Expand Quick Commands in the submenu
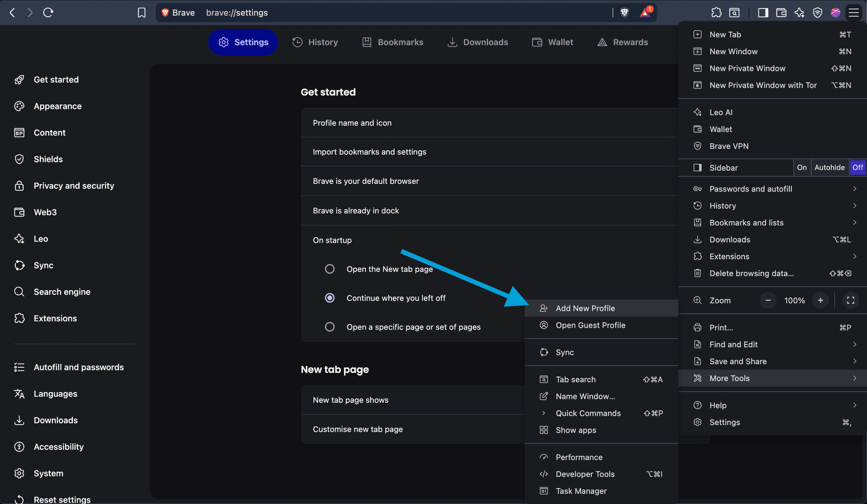This screenshot has width=867, height=504. coord(601,413)
